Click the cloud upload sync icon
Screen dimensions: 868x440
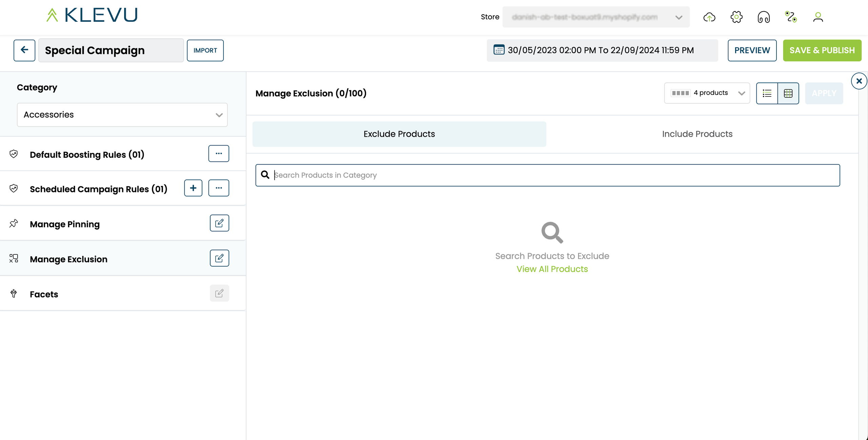click(709, 17)
